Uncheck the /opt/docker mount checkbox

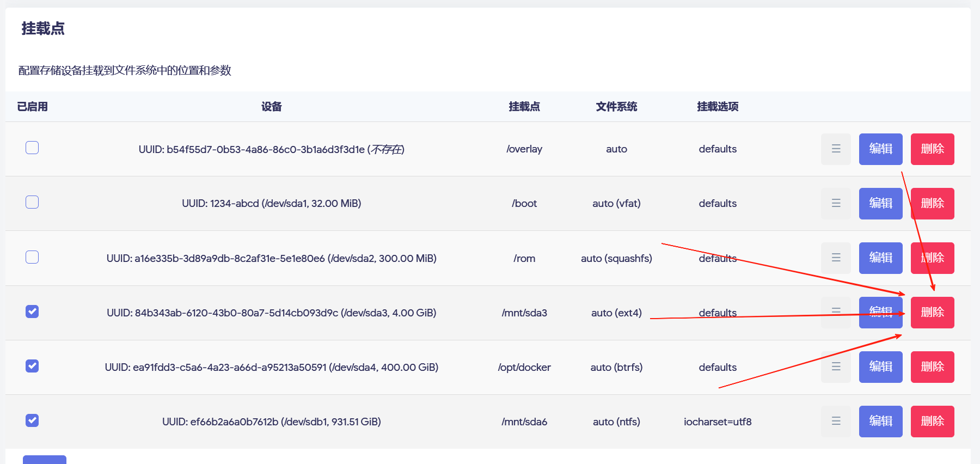pos(32,366)
